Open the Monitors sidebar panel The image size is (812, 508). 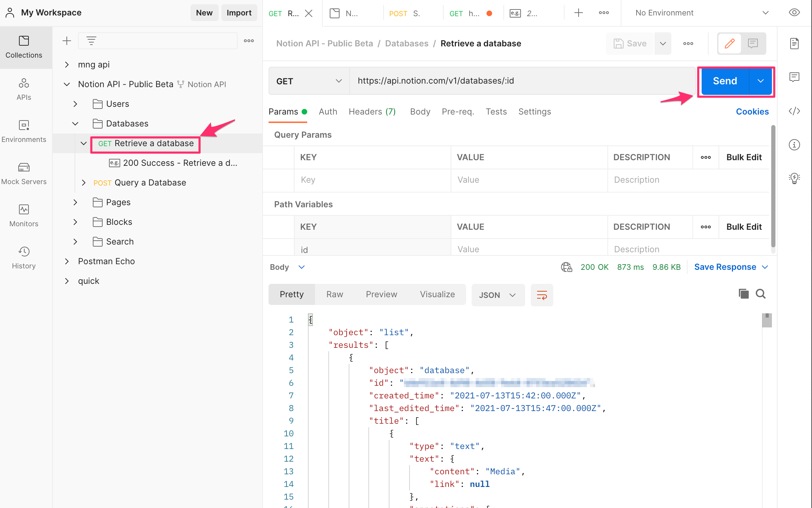coord(24,216)
